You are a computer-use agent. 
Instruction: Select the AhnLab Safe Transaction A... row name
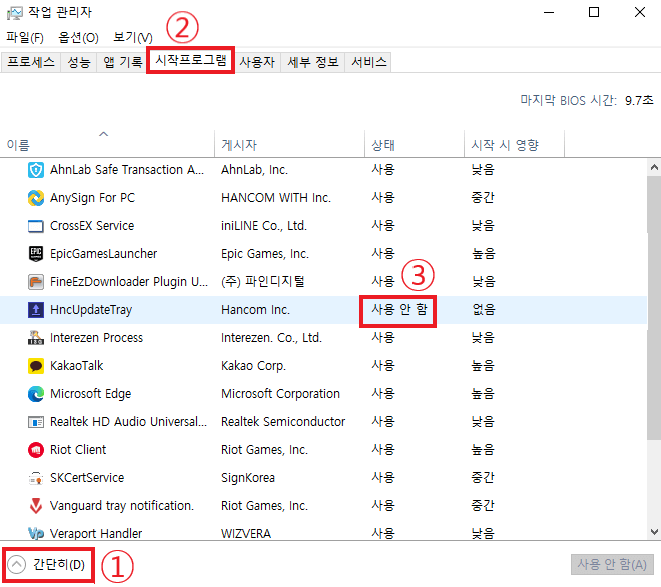click(x=127, y=170)
